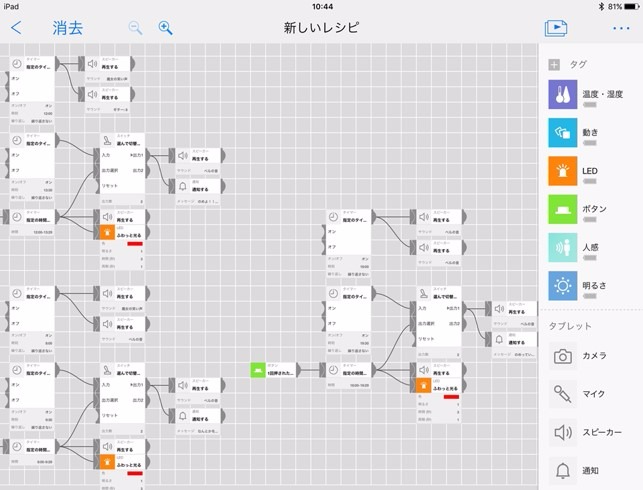Tap the Bluetooth status icon
This screenshot has height=490, width=643.
point(601,6)
